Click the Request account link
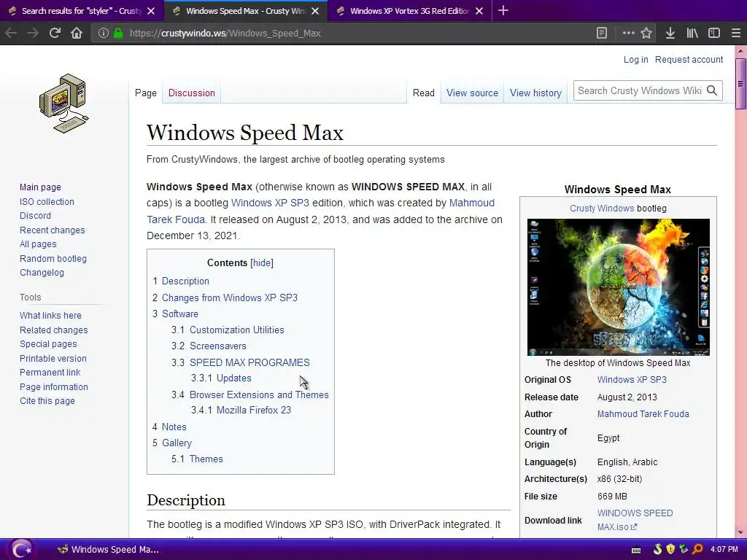Viewport: 747px width, 560px height. 689,60
